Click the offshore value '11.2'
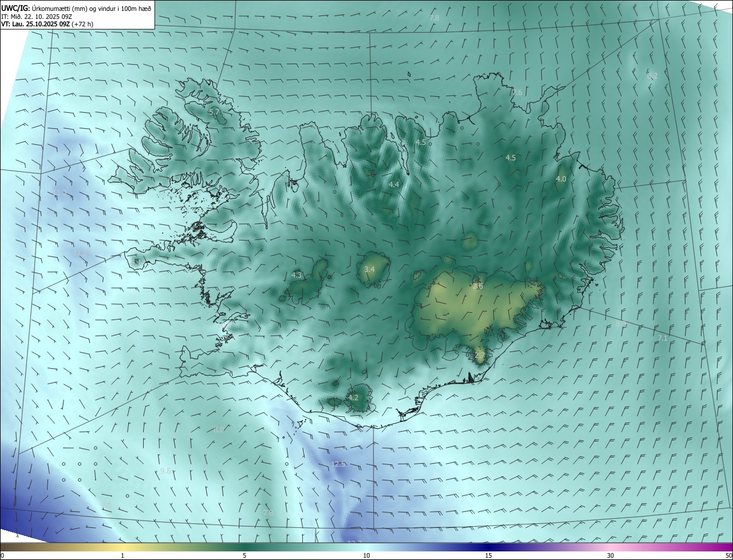The width and height of the screenshot is (733, 560). tap(81, 253)
